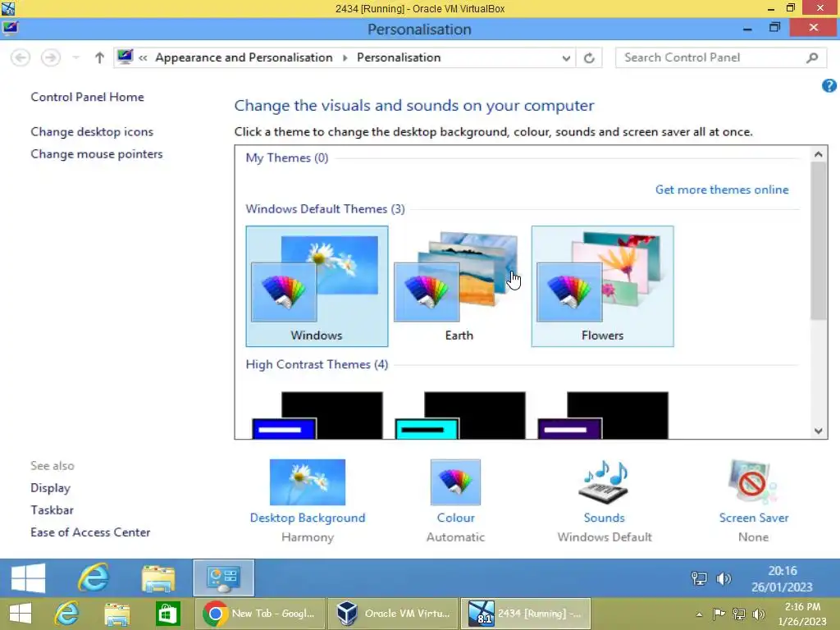Open Change desktop icons link
The height and width of the screenshot is (630, 840).
[92, 132]
